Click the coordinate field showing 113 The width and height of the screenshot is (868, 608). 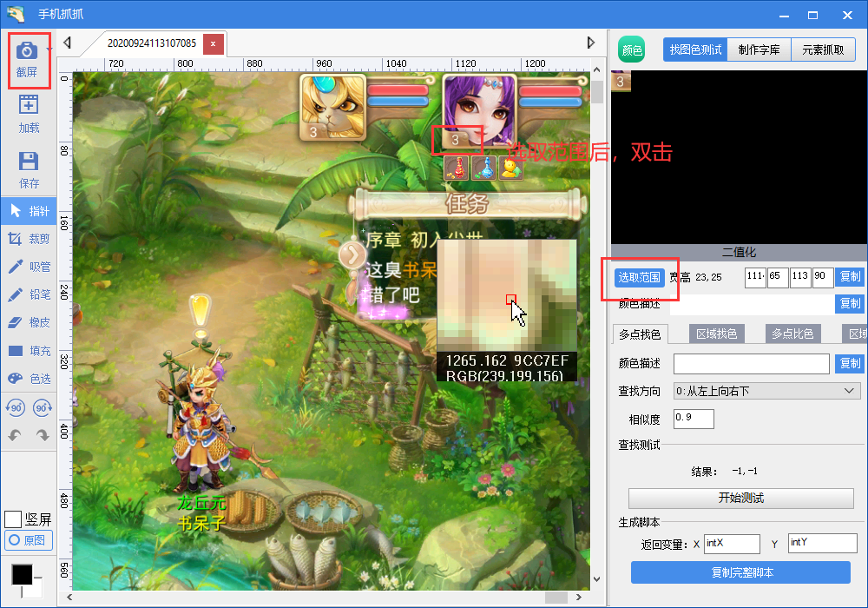point(800,277)
